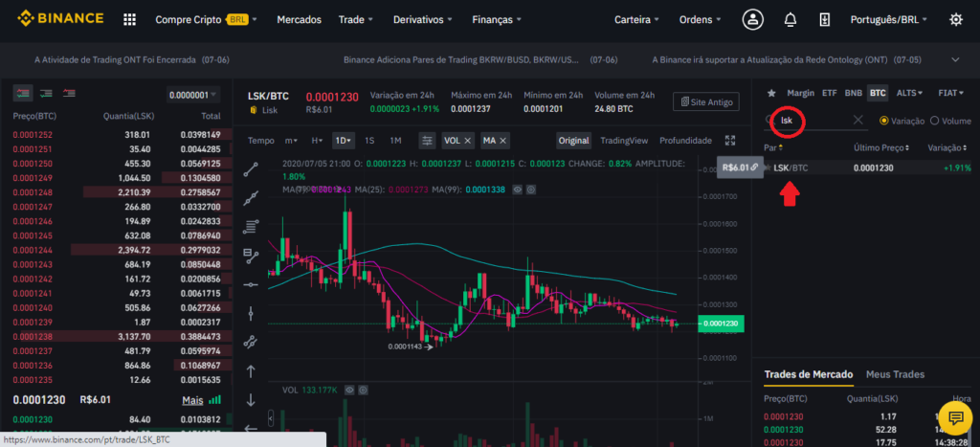Hide the VOL indicator with eye icon

coord(350,391)
